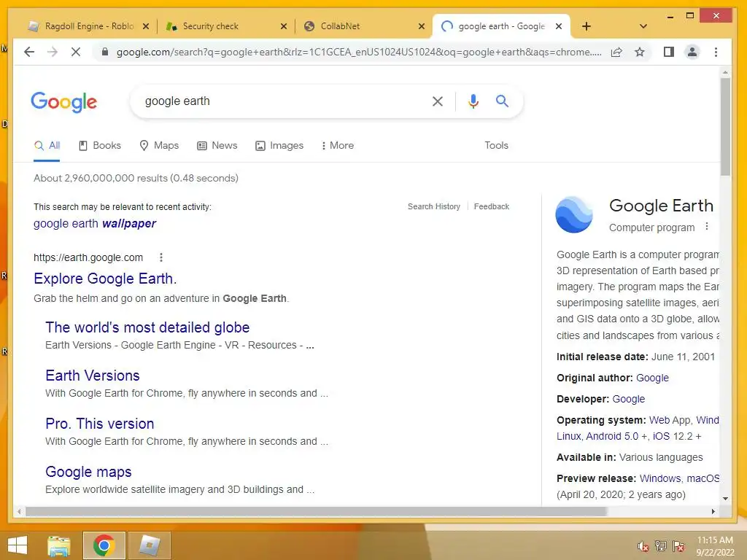This screenshot has width=747, height=560.
Task: Close the Security check tab
Action: [284, 26]
